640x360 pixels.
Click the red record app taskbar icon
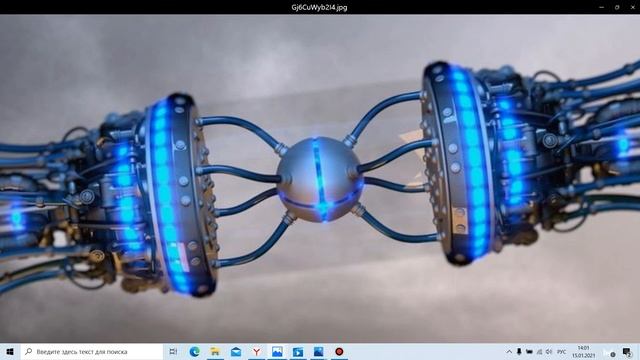pos(339,351)
